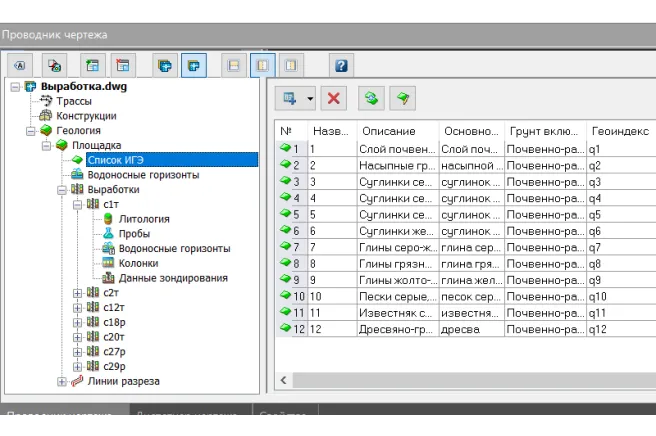This screenshot has width=656, height=436.
Task: Click the first toolbar icon labeled A
Action: point(21,66)
